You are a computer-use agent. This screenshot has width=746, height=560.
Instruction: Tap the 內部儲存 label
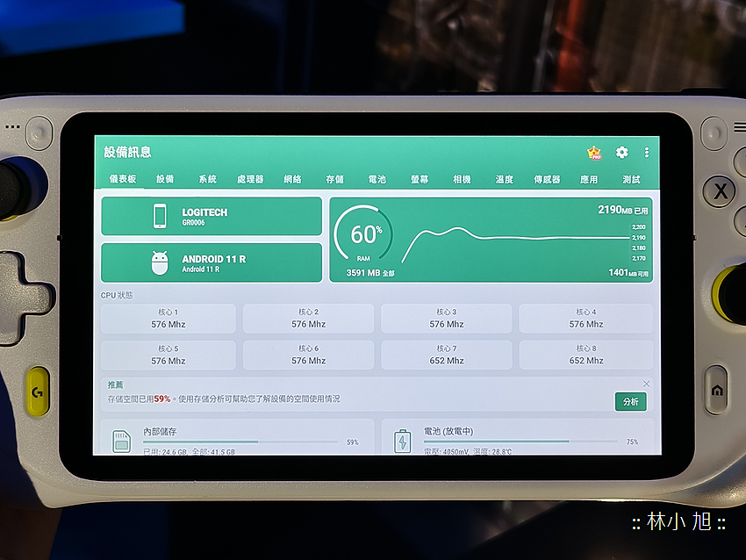tap(160, 432)
